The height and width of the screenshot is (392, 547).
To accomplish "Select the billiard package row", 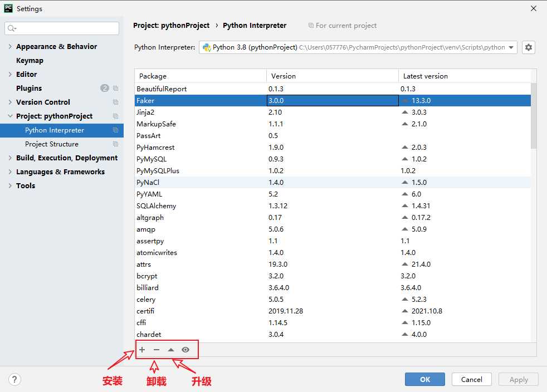I will pyautogui.click(x=333, y=287).
